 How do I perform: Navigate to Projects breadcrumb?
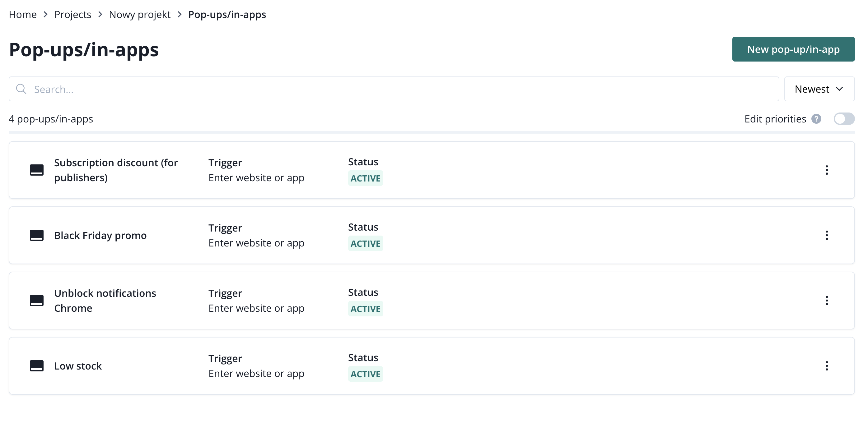tap(72, 15)
